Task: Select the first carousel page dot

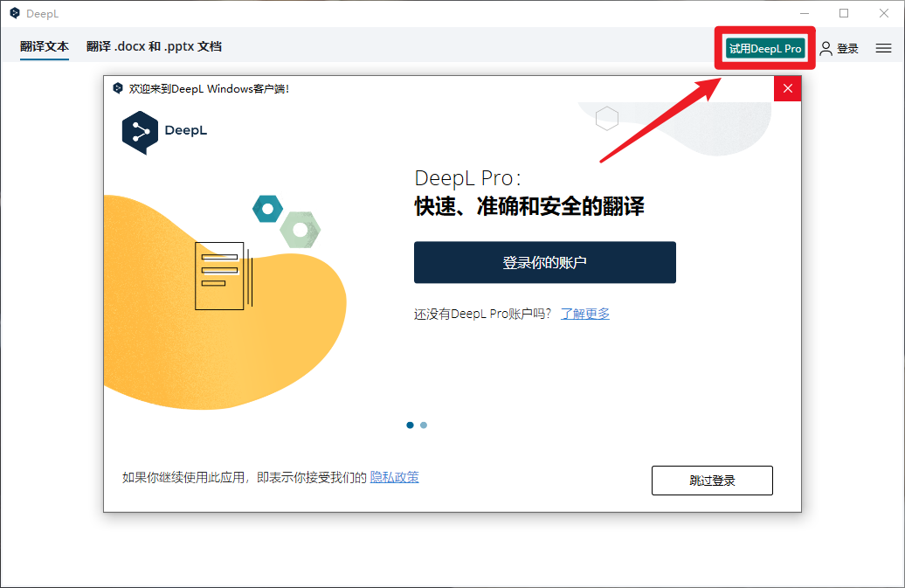Action: point(410,425)
